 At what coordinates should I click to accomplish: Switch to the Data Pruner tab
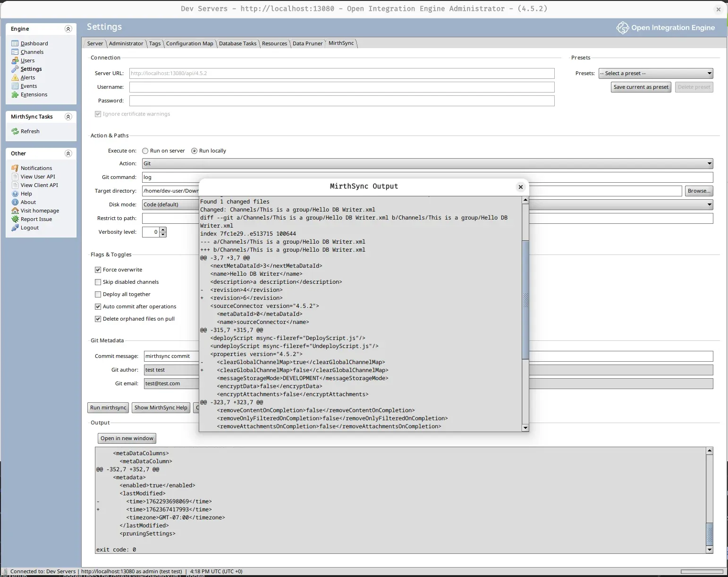pyautogui.click(x=307, y=43)
